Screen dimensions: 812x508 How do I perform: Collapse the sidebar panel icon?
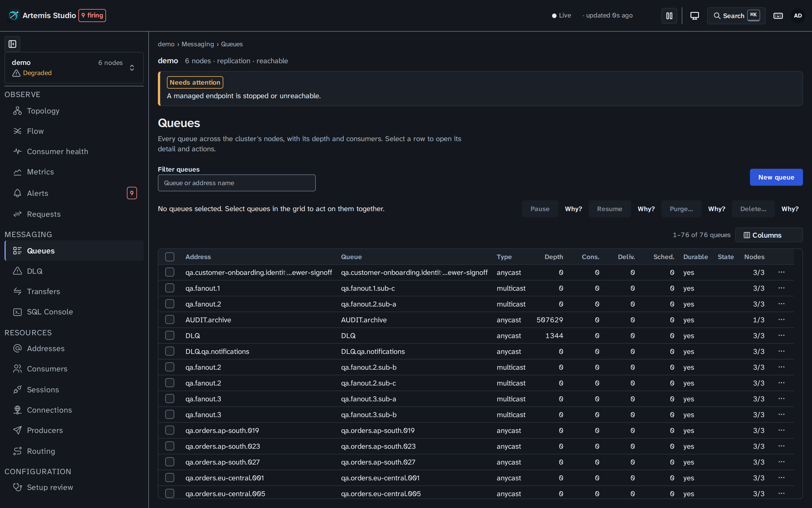(12, 44)
